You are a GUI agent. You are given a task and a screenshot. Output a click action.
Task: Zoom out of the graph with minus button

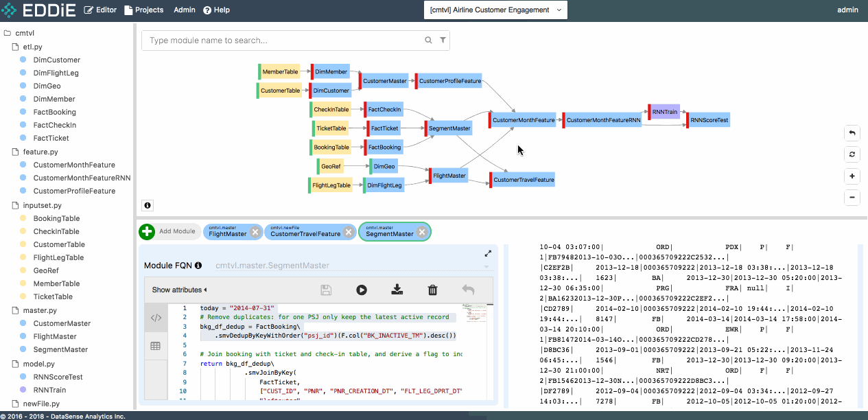[852, 198]
